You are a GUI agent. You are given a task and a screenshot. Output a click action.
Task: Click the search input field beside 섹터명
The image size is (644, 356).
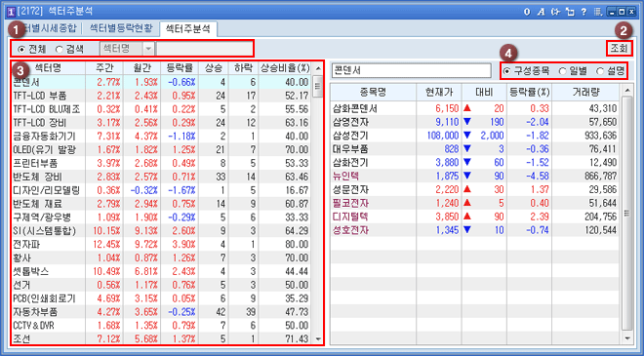205,49
